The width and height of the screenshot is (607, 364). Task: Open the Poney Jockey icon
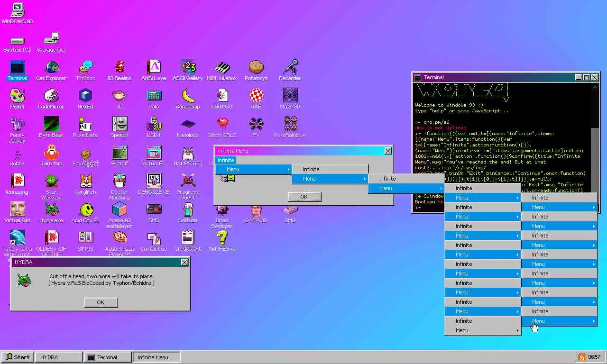point(17,129)
